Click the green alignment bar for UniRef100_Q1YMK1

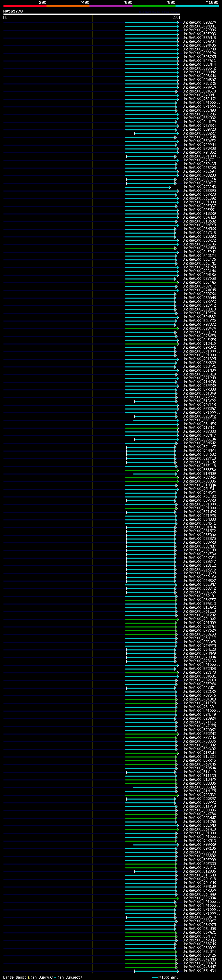152,428
